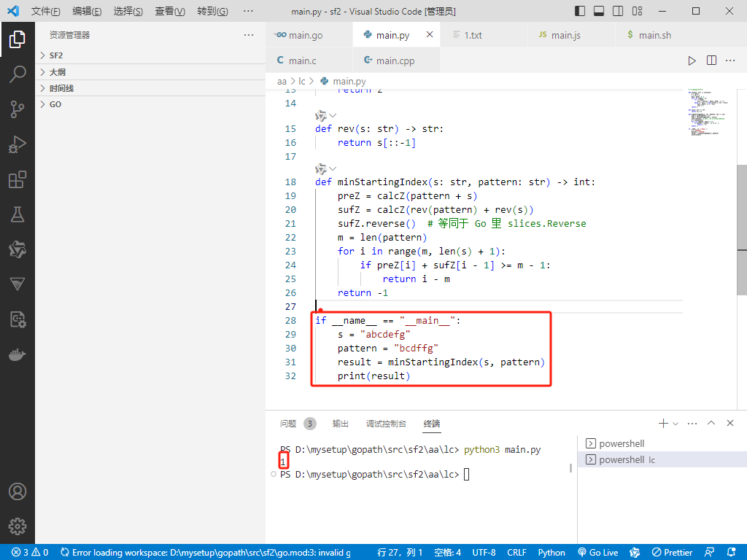747x560 pixels.
Task: Open the Explorer view in activity bar
Action: coord(18,39)
